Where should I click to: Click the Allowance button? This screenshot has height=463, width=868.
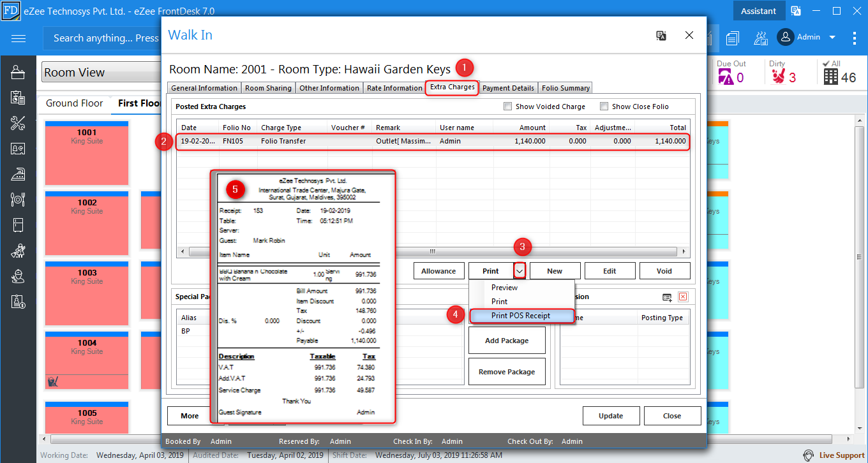click(x=438, y=271)
